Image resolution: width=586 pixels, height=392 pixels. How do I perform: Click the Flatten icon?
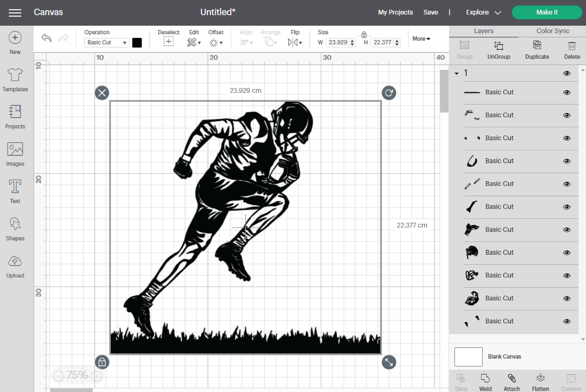point(540,380)
